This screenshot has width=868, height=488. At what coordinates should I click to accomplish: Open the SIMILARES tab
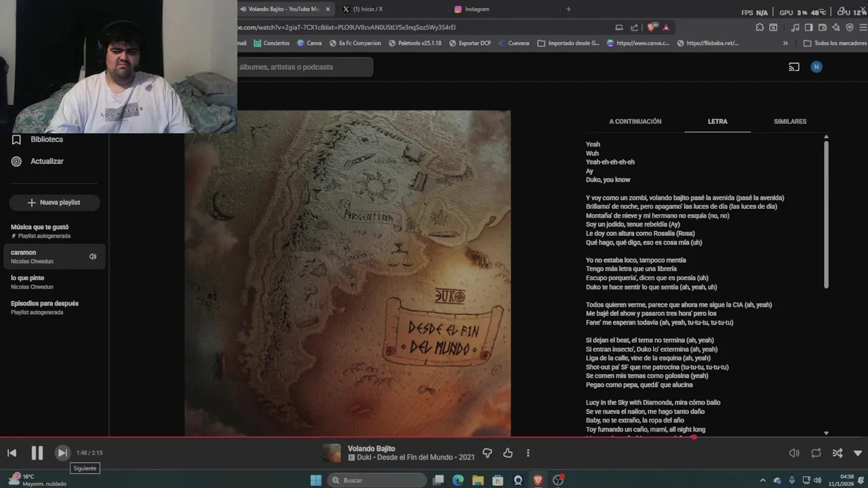pos(790,121)
